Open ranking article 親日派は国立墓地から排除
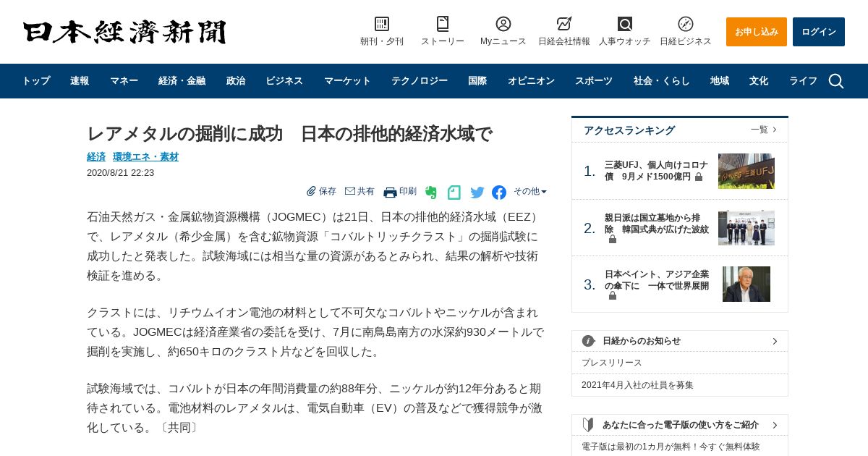Image resolution: width=868 pixels, height=456 pixels. click(656, 228)
